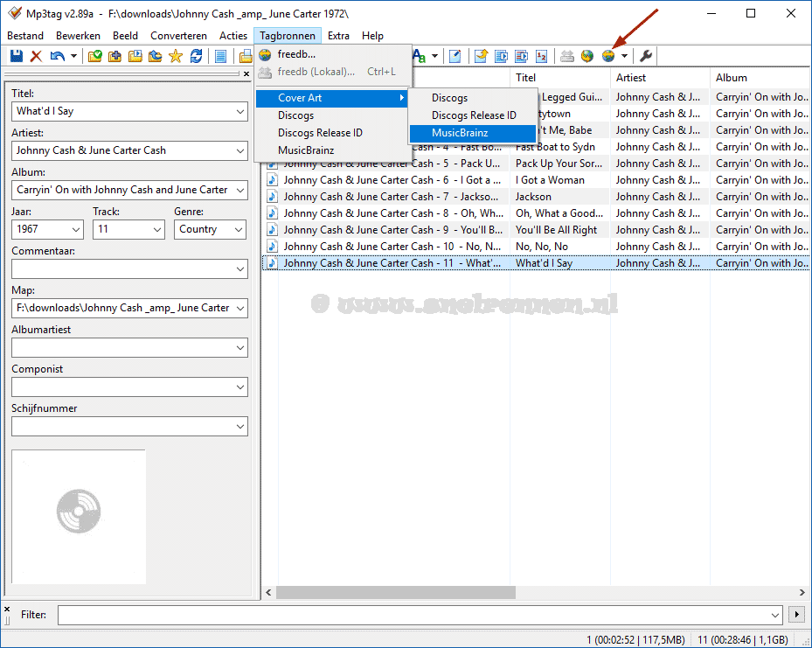
Task: Open the Bewerken menu
Action: pyautogui.click(x=78, y=36)
